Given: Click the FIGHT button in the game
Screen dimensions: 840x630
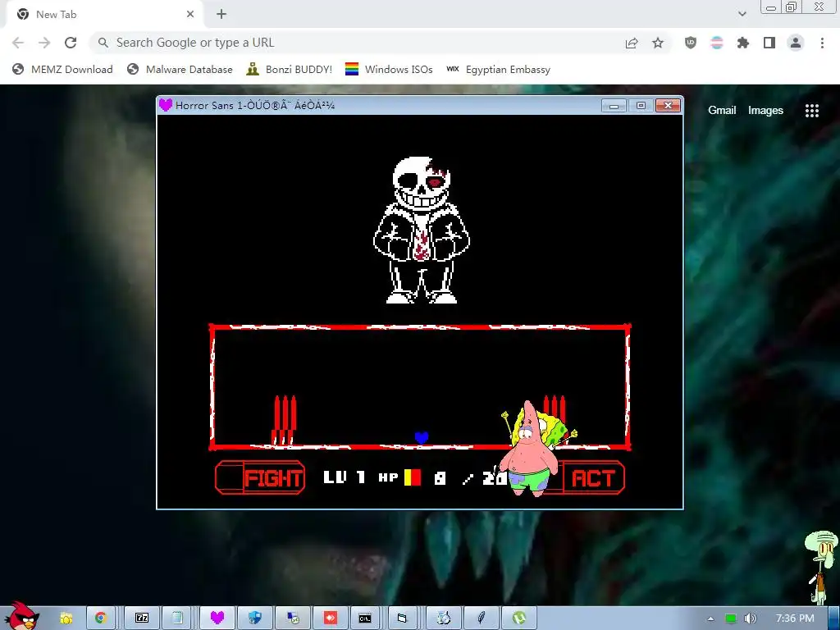Looking at the screenshot, I should [x=260, y=477].
